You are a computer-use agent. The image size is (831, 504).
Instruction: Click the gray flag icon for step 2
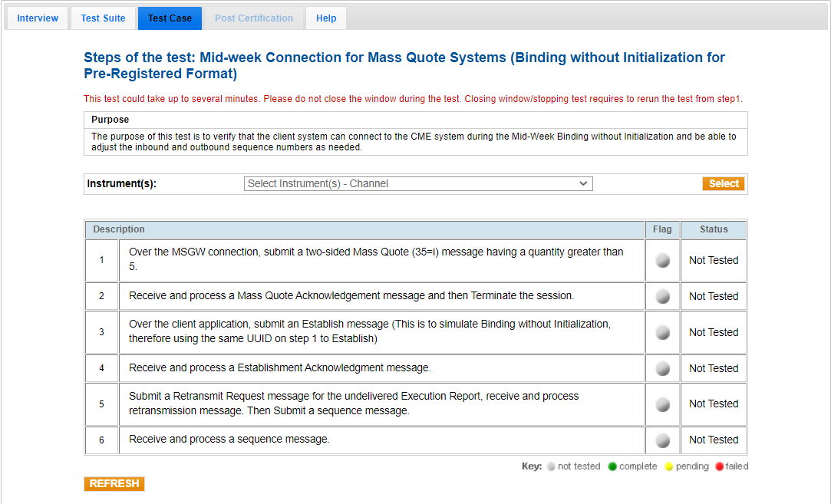pyautogui.click(x=663, y=296)
